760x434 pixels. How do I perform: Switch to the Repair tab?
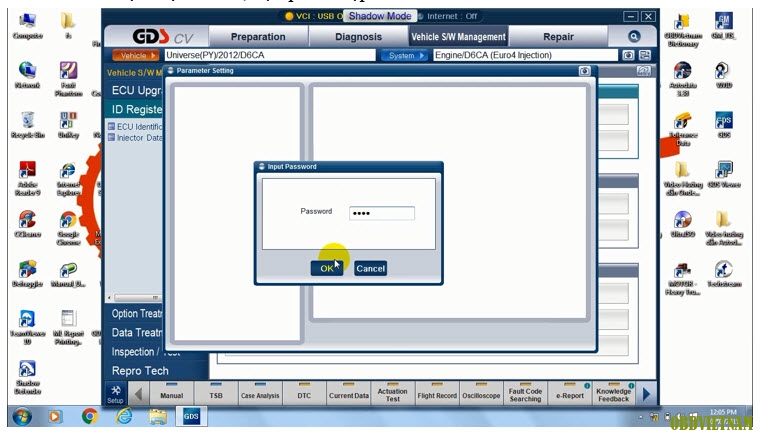[x=558, y=37]
